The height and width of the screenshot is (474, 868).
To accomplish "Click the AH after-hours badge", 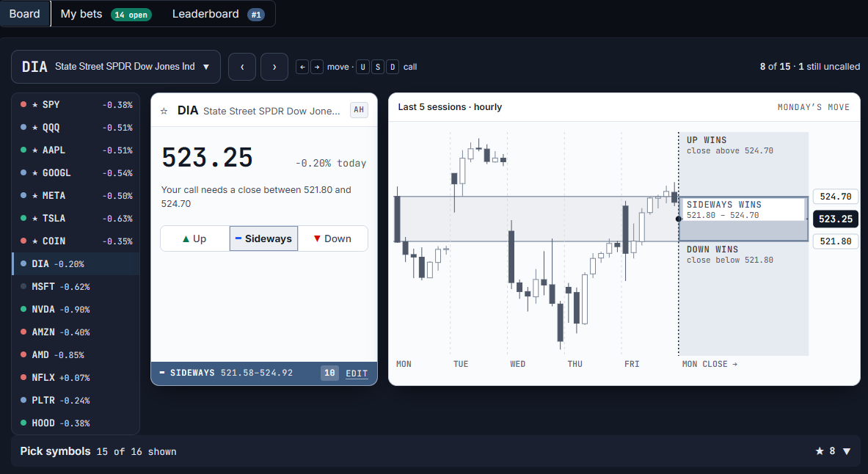I will coord(359,109).
